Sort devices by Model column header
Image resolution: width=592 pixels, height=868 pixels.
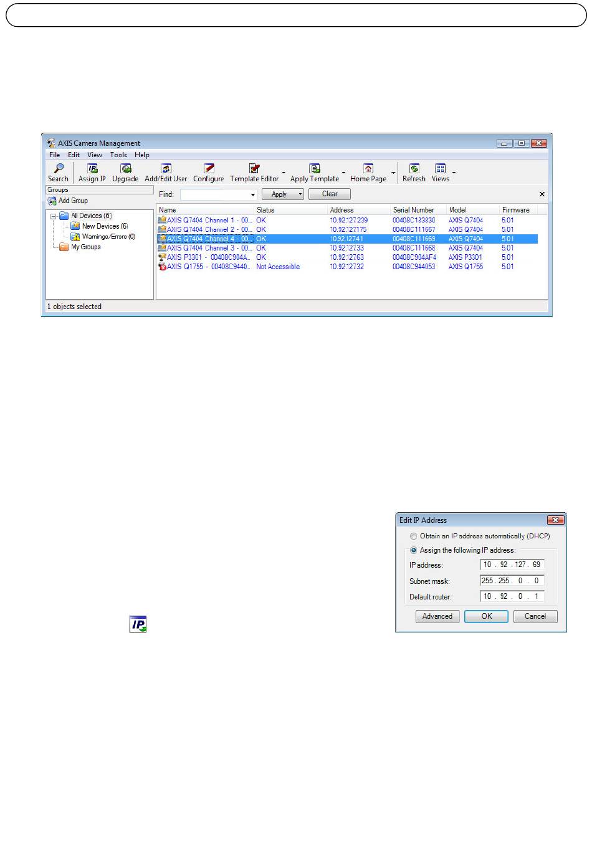pyautogui.click(x=474, y=210)
